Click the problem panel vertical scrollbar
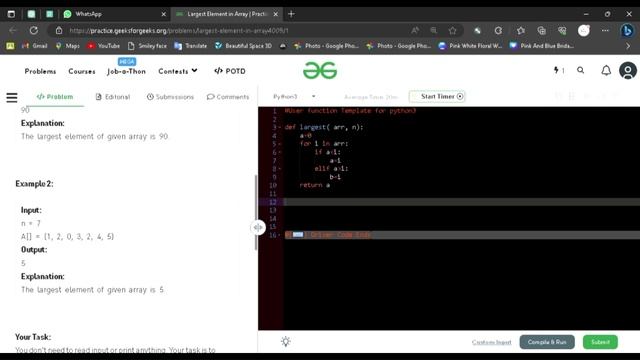This screenshot has height=360, width=640. coord(256,212)
